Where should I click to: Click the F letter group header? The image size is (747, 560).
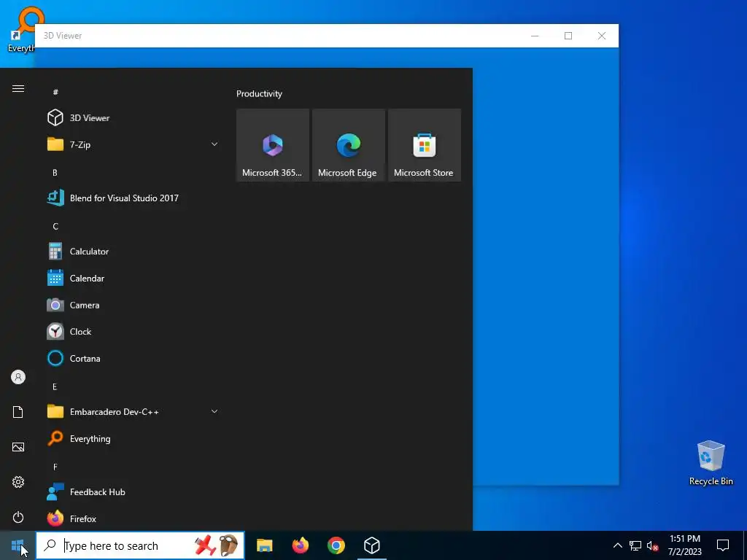pyautogui.click(x=55, y=467)
